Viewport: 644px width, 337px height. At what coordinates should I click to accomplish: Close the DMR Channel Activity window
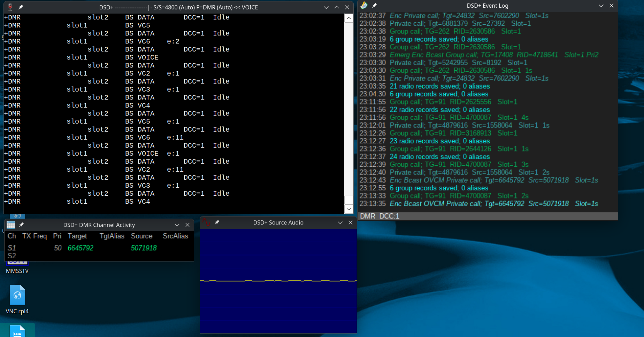tap(187, 225)
